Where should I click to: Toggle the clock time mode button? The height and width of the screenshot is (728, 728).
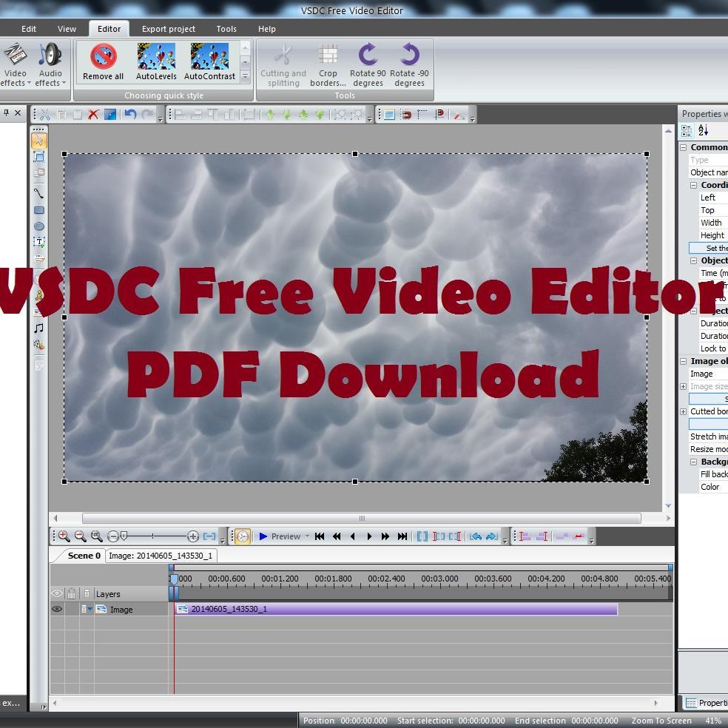click(243, 536)
